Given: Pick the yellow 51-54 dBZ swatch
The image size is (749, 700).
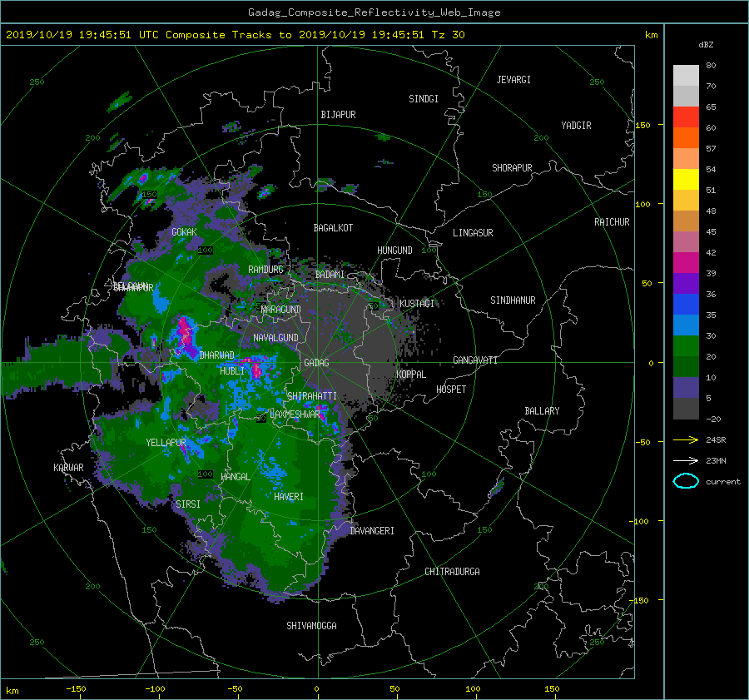Looking at the screenshot, I should point(686,180).
